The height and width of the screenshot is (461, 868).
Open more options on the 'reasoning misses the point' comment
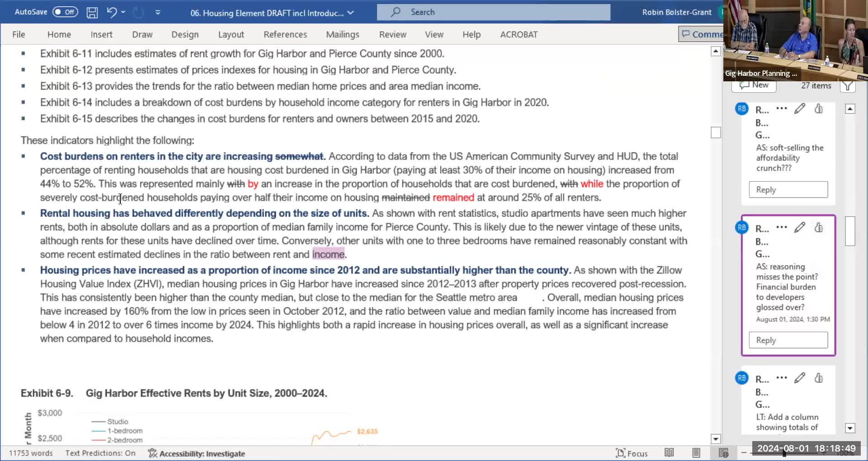[x=782, y=227]
